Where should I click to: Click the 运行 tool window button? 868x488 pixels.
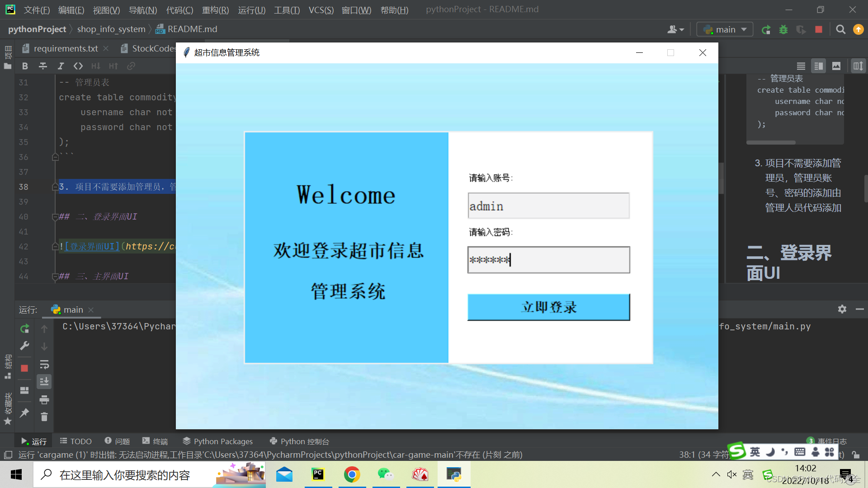pyautogui.click(x=34, y=441)
